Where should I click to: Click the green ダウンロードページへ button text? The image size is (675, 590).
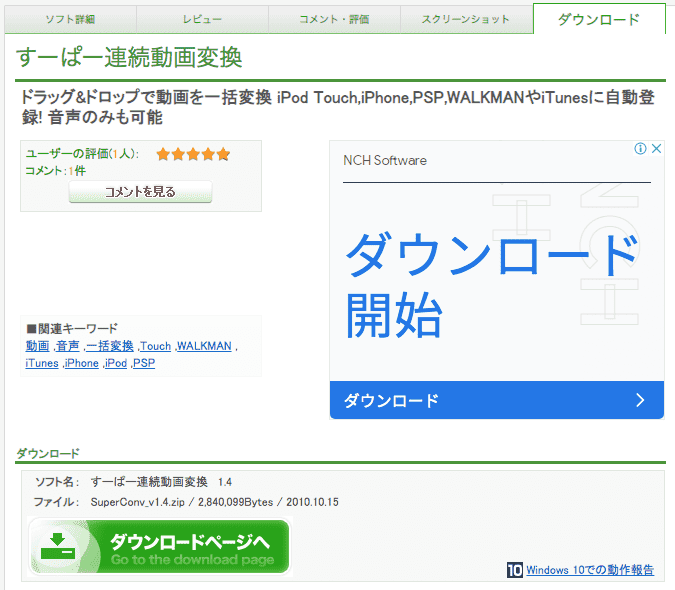click(x=190, y=542)
